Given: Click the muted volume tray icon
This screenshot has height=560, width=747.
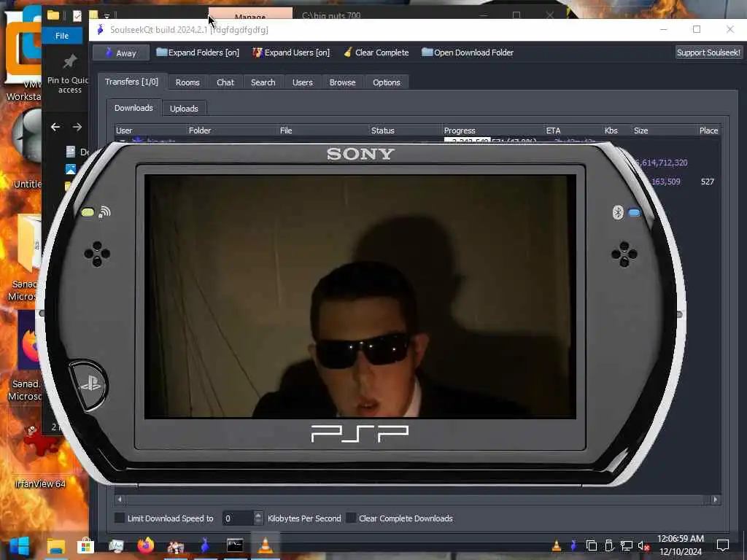Looking at the screenshot, I should point(643,545).
